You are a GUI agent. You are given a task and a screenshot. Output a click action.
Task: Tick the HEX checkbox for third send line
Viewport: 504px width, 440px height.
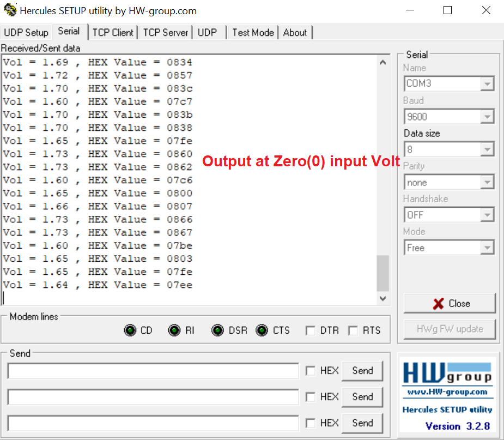[311, 423]
